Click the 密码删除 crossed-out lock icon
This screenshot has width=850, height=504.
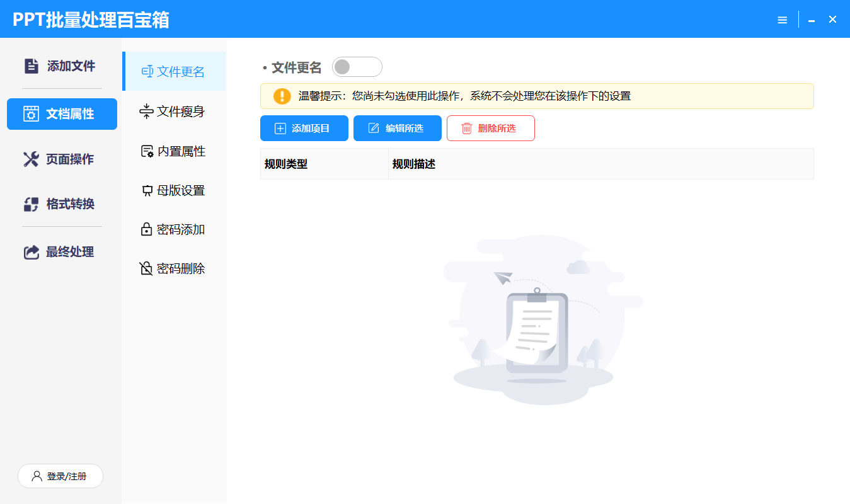tap(146, 268)
